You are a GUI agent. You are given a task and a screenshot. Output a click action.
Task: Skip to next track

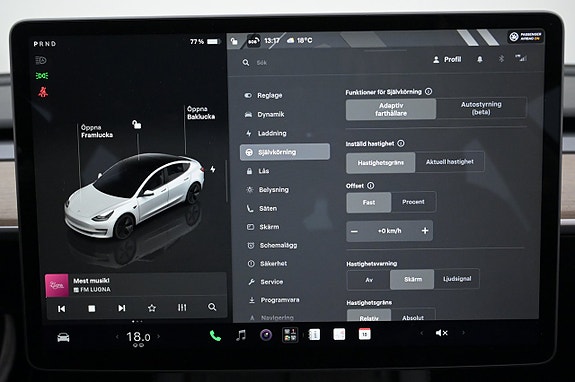point(122,308)
